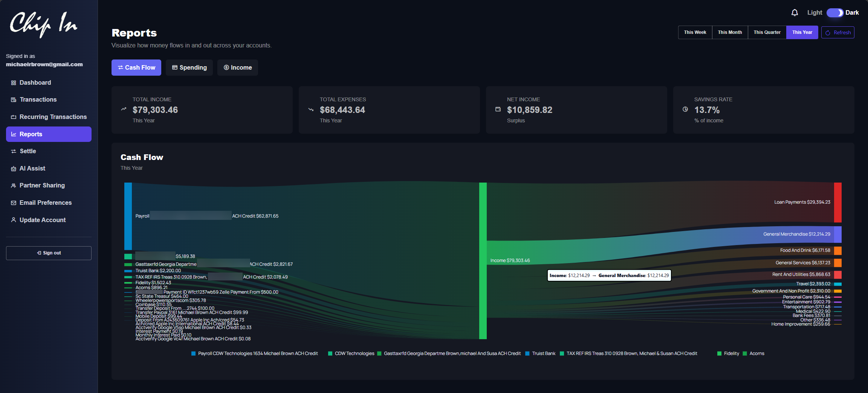This screenshot has height=393, width=868.
Task: Click the Partner Sharing people icon
Action: [14, 186]
